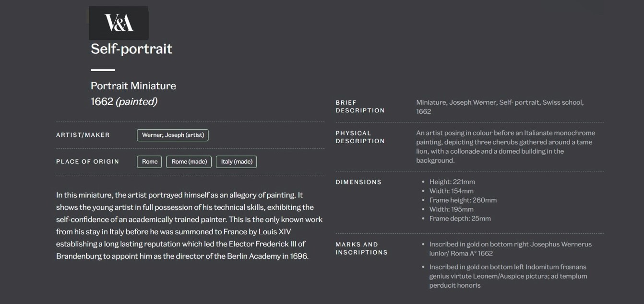This screenshot has height=304, width=644.
Task: Click the allegory of painting summary paragraph
Action: coord(190,226)
